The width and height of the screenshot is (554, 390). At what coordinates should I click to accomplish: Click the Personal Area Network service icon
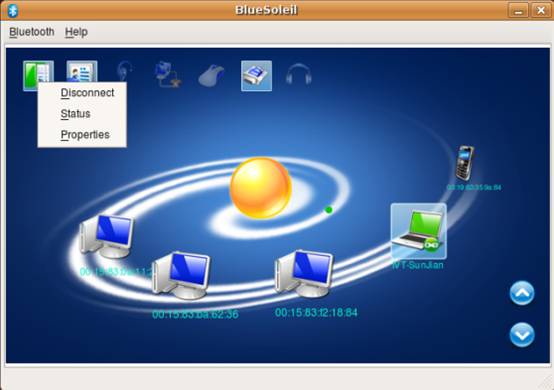(x=168, y=75)
